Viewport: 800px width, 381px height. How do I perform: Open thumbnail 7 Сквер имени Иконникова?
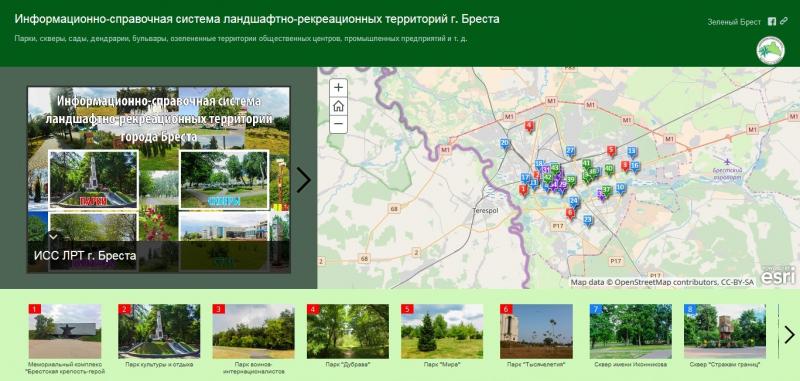[631, 332]
